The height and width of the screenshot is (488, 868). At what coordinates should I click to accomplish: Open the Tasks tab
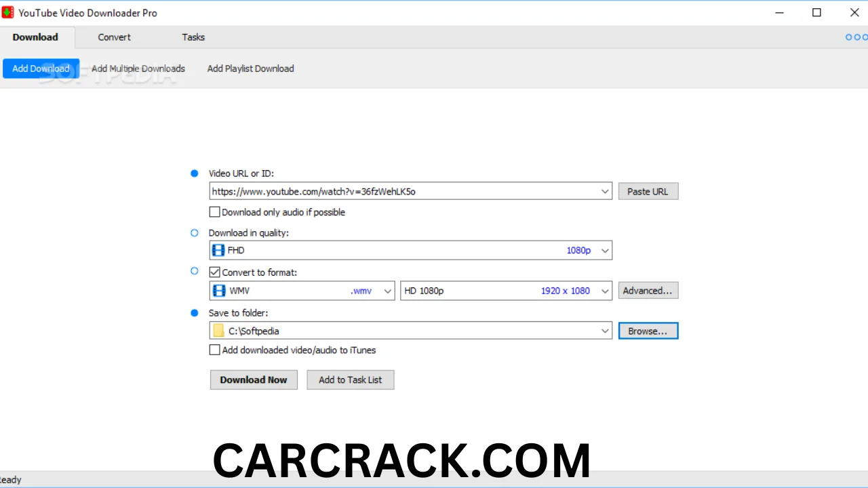pos(193,37)
